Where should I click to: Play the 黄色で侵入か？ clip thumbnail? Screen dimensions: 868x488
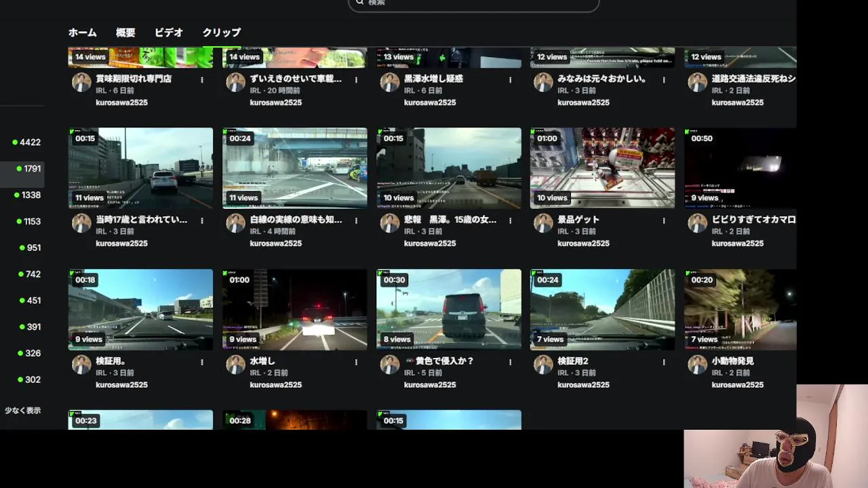pyautogui.click(x=449, y=310)
